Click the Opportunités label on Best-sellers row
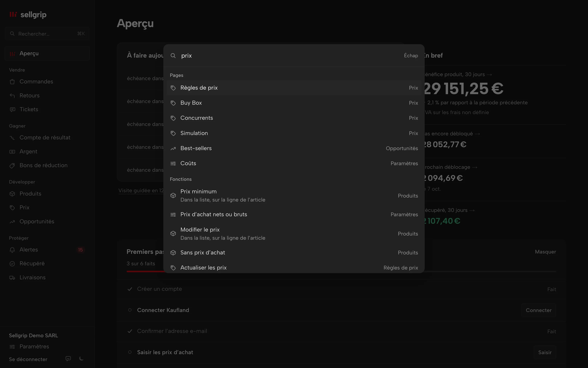This screenshot has width=588, height=368. (402, 148)
